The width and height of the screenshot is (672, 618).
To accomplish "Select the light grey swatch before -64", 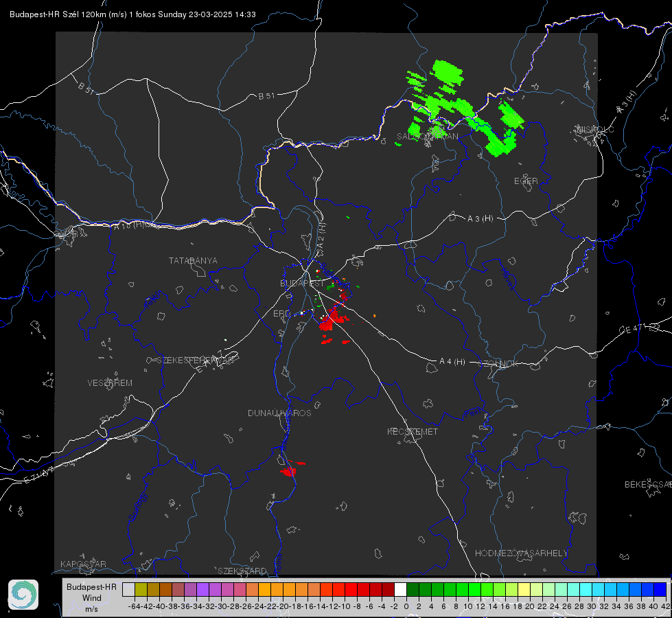I will pyautogui.click(x=128, y=589).
